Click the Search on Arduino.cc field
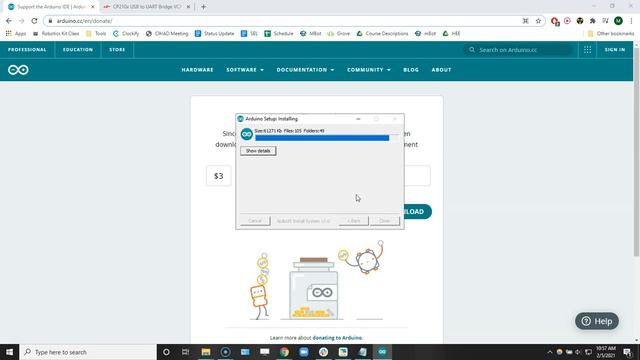This screenshot has height=360, width=640. click(x=518, y=50)
